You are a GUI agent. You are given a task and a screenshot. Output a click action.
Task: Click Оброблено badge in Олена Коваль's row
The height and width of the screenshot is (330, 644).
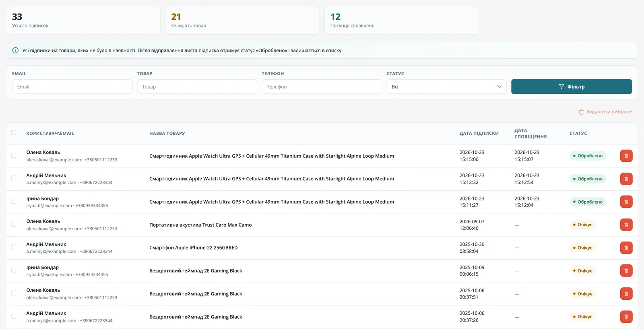point(588,156)
